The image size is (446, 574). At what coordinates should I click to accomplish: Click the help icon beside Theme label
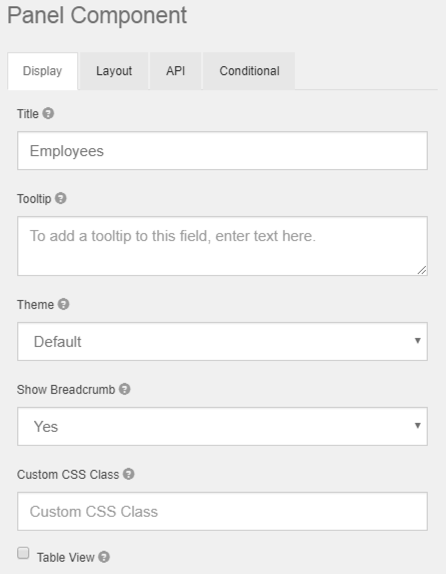[63, 304]
